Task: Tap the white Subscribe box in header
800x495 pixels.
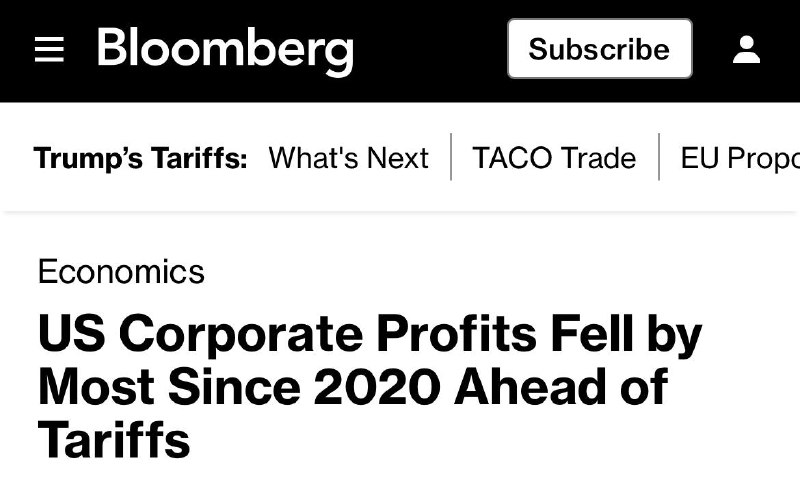Action: point(599,49)
